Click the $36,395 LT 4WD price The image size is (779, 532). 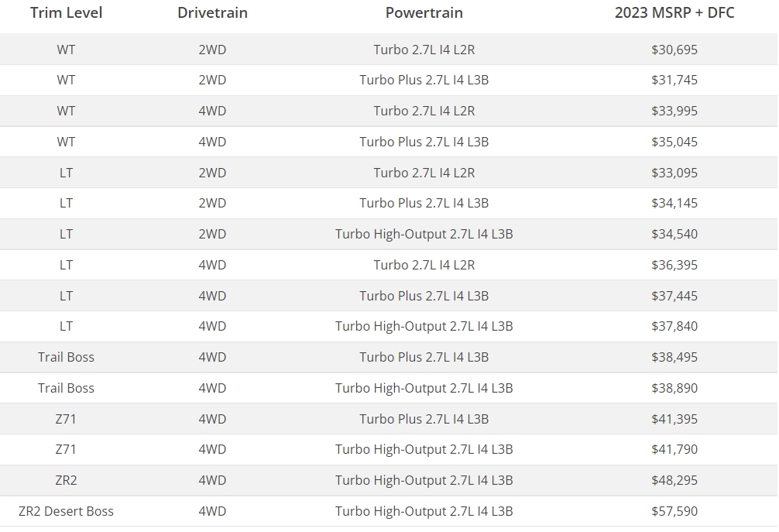[x=674, y=265]
